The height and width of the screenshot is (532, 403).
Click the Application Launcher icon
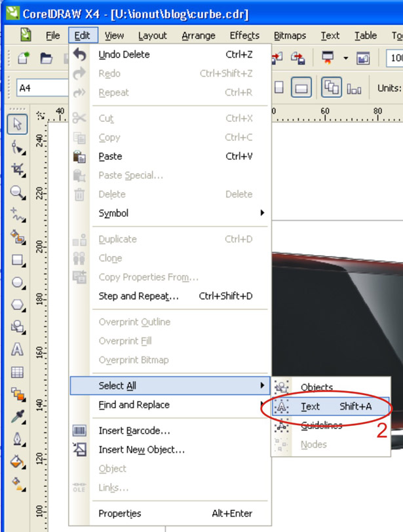328,58
